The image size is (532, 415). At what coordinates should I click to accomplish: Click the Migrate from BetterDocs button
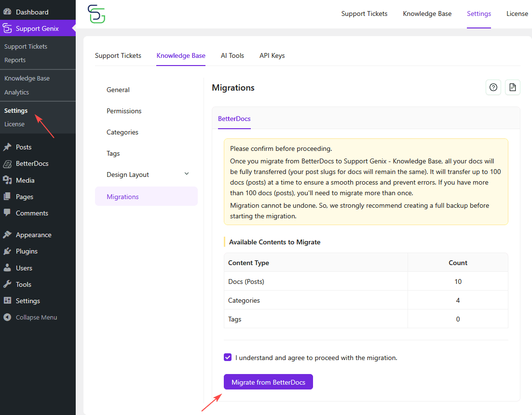click(268, 381)
